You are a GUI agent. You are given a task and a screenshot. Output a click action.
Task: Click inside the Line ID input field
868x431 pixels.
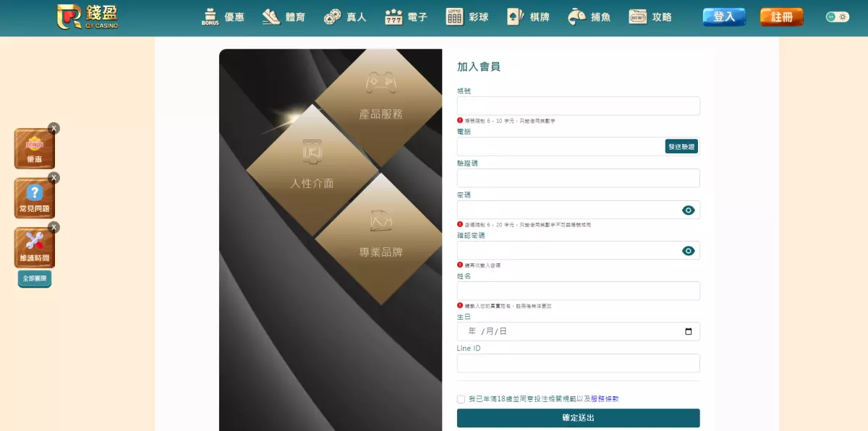click(x=578, y=362)
